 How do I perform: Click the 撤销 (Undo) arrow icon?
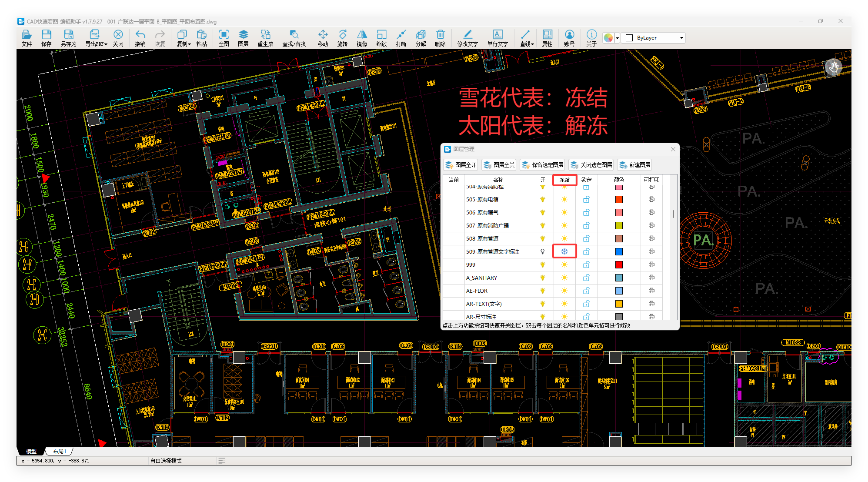(x=140, y=38)
